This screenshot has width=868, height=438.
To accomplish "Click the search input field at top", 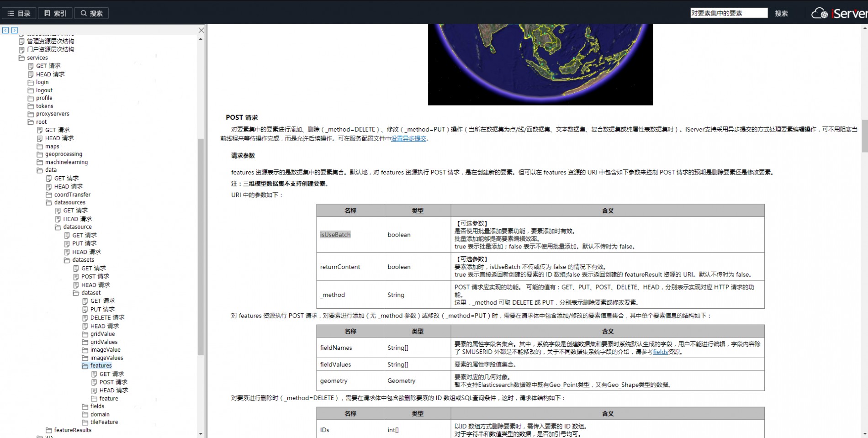I will point(729,13).
